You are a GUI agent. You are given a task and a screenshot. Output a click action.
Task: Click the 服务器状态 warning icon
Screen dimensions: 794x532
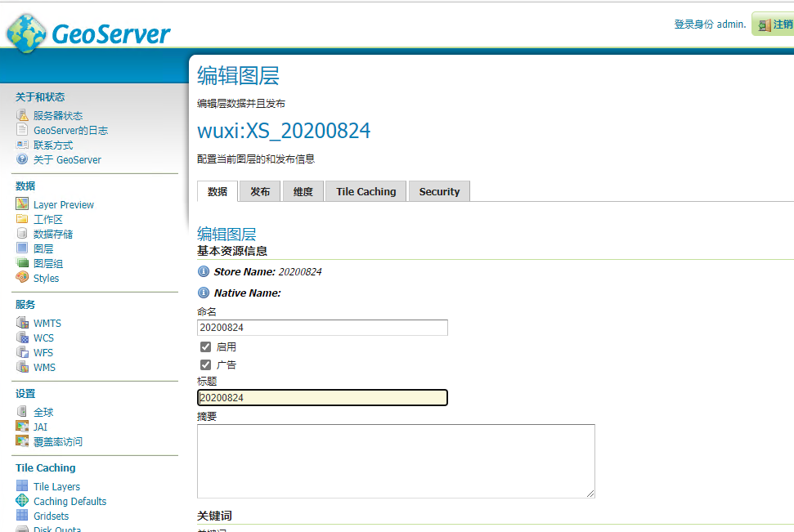click(22, 115)
